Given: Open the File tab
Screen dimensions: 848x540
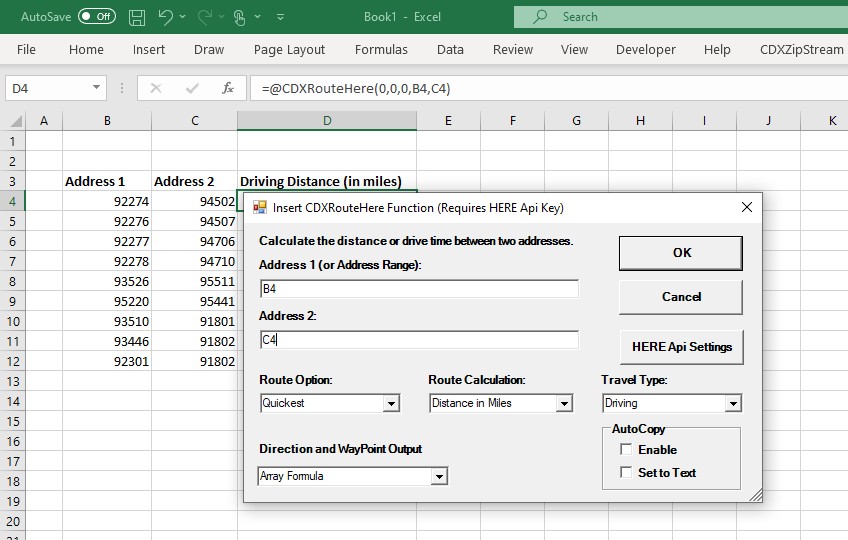Looking at the screenshot, I should pyautogui.click(x=26, y=50).
